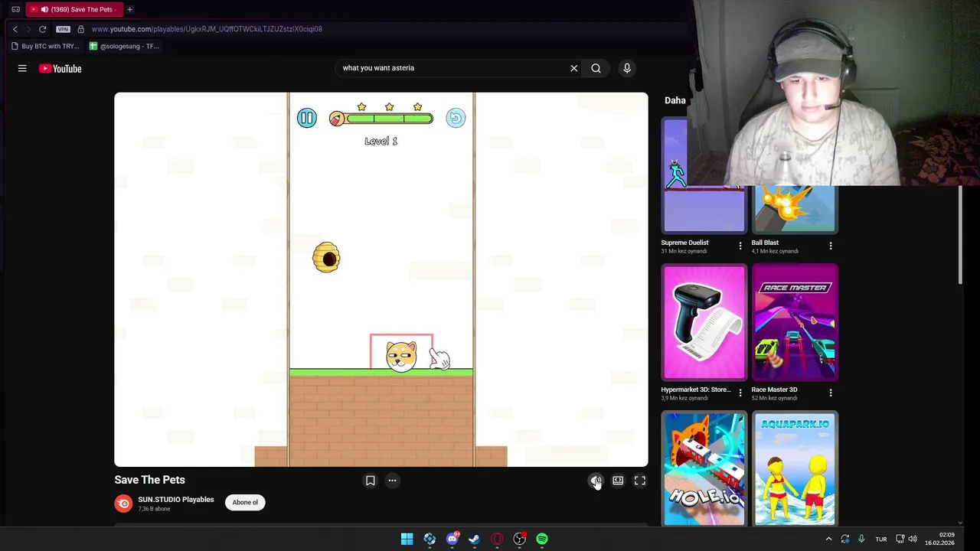This screenshot has height=551, width=980.
Task: Open the options menu for Ball Blast
Action: point(831,246)
